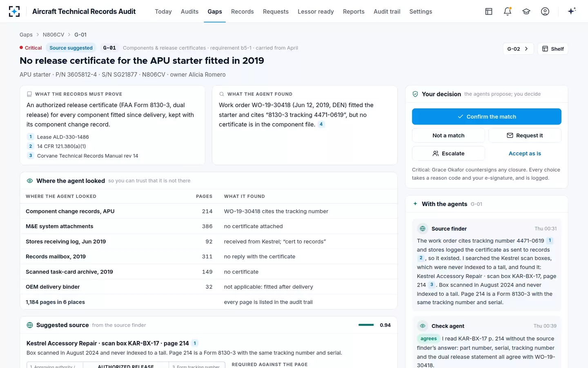Open N806CV breadcrumb
The width and height of the screenshot is (588, 368).
tap(53, 35)
